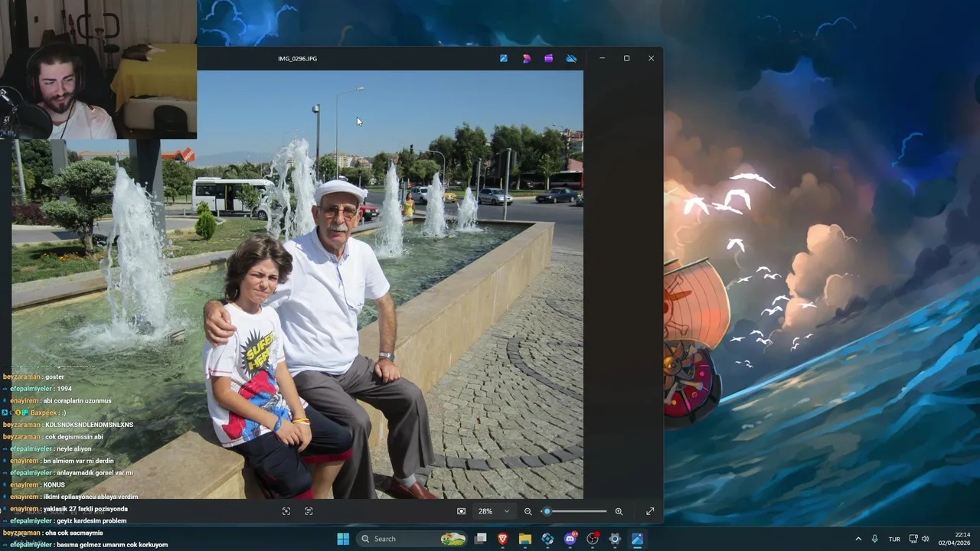This screenshot has width=980, height=551.
Task: Open File Explorer from the taskbar
Action: 525,539
